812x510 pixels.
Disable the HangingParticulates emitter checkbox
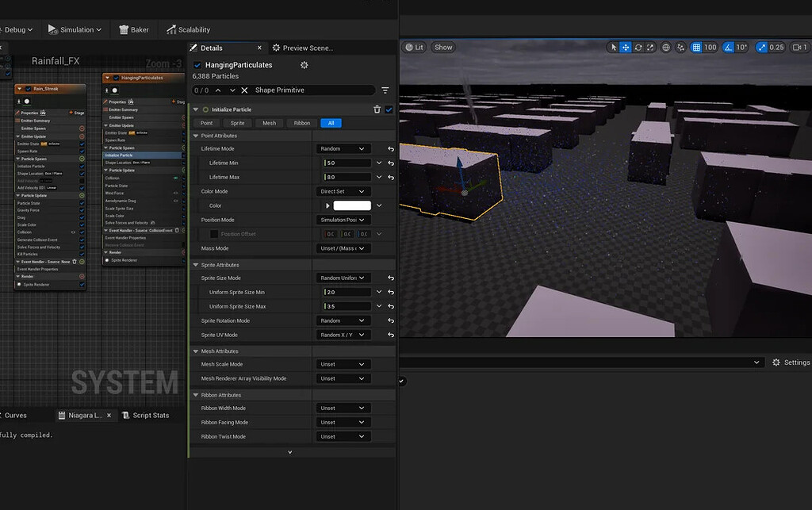click(x=197, y=65)
